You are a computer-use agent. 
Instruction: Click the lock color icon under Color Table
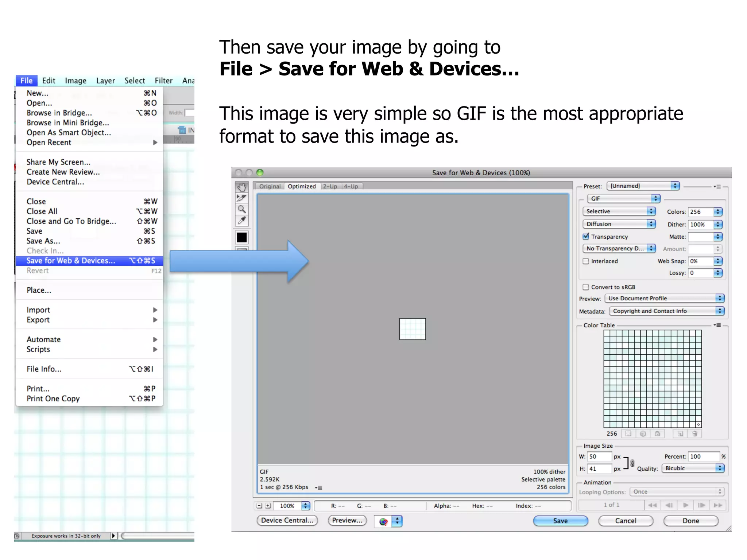click(x=657, y=433)
